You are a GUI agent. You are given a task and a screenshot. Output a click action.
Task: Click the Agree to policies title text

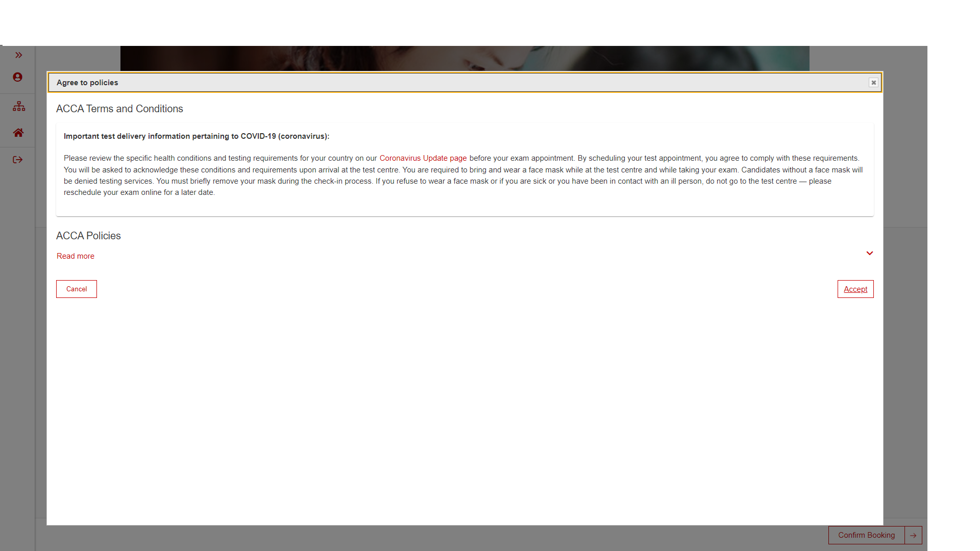87,83
